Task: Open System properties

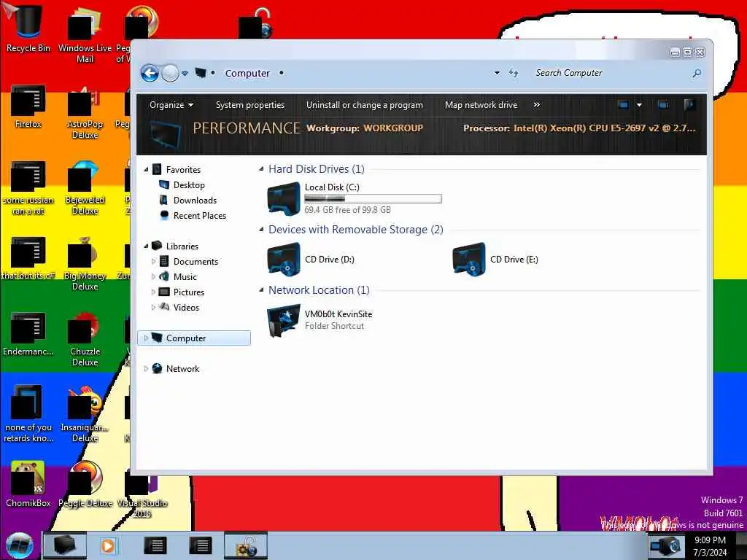Action: (x=250, y=105)
